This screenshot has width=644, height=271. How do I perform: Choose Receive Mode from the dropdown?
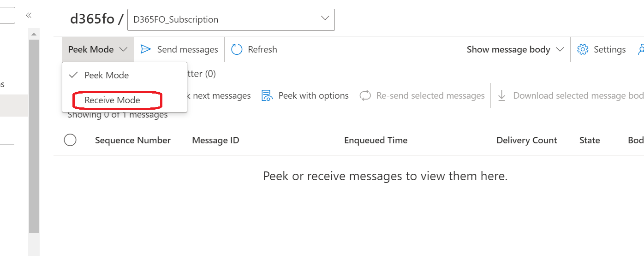click(x=112, y=100)
